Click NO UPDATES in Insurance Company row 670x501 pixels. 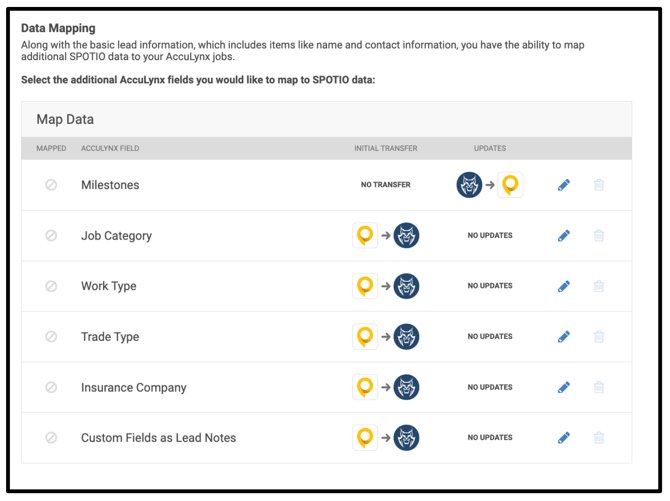tap(490, 387)
